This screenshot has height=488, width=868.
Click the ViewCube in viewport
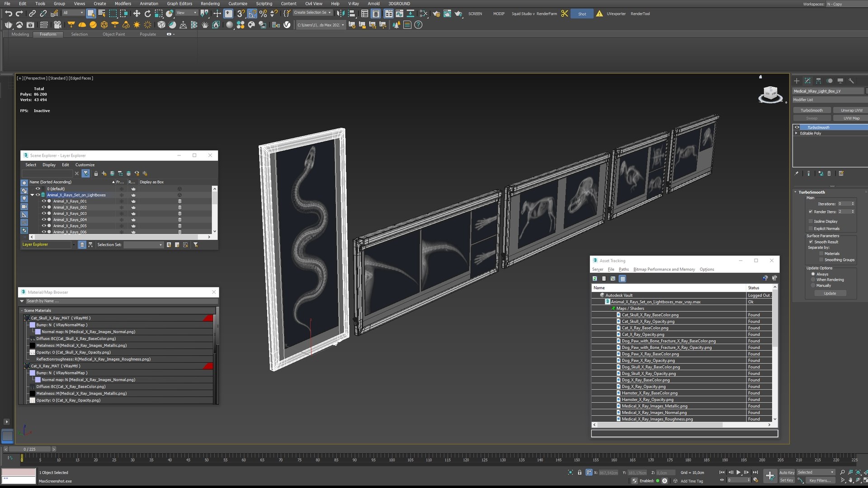tap(770, 94)
